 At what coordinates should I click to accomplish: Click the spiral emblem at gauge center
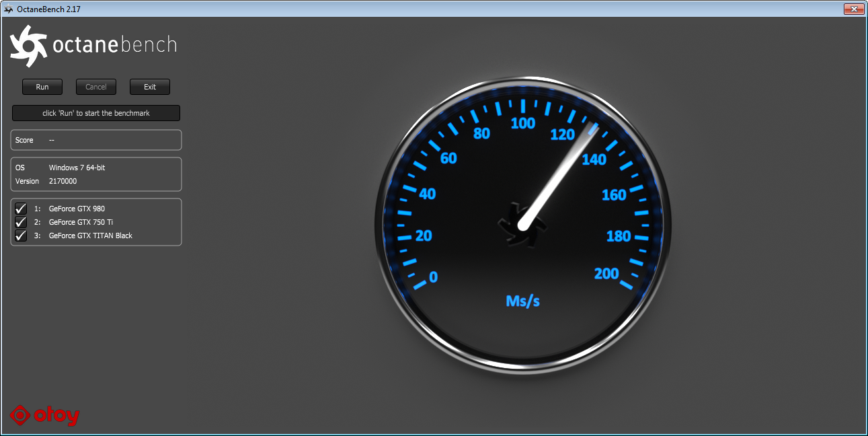[x=522, y=225]
